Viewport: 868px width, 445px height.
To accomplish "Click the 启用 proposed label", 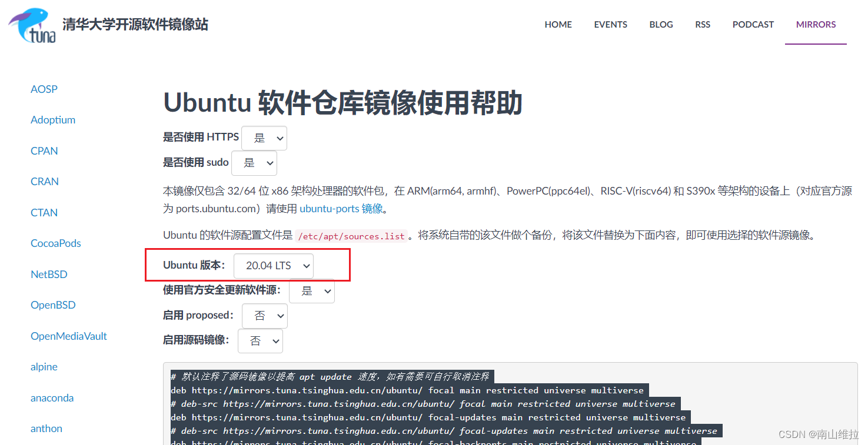I will click(198, 315).
